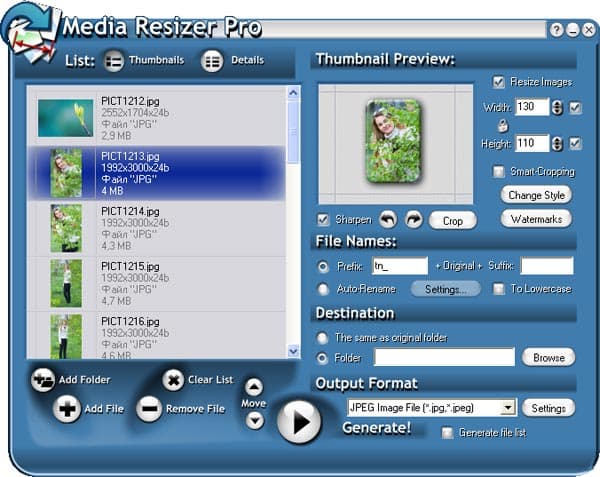The height and width of the screenshot is (477, 600).
Task: Click the Media Resizer Pro logo icon
Action: tap(31, 33)
